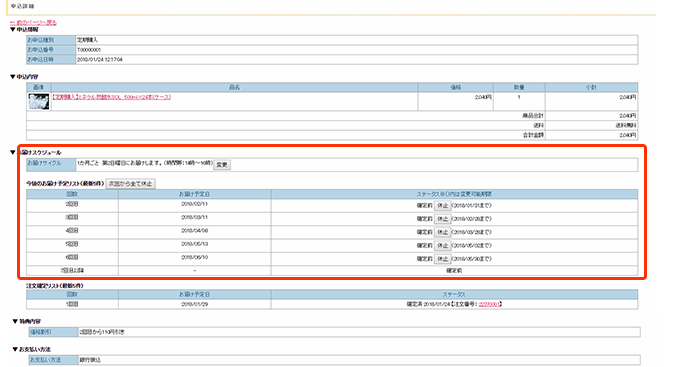The height and width of the screenshot is (367, 674).
Task: Click 変更 button beside delivery cycle
Action: [222, 165]
